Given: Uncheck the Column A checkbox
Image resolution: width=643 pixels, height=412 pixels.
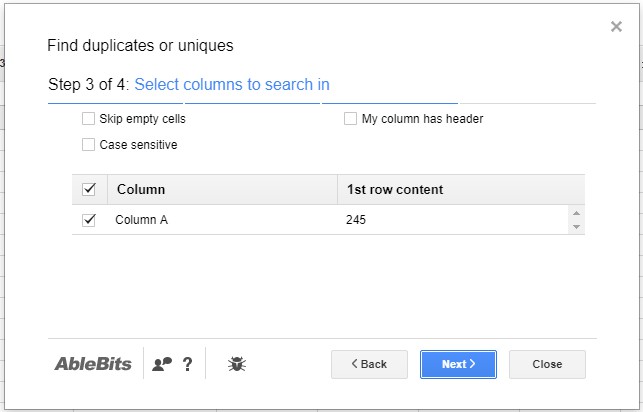Looking at the screenshot, I should pos(89,220).
